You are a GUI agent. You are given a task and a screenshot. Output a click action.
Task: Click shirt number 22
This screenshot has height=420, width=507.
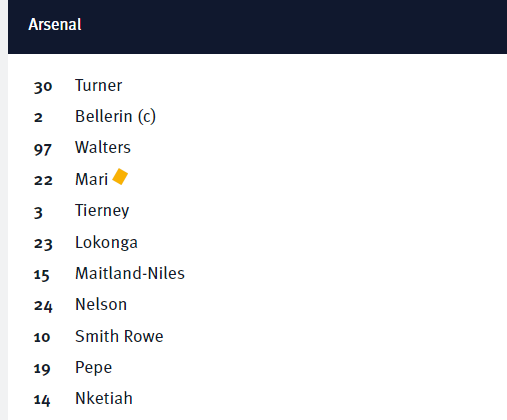tap(43, 180)
